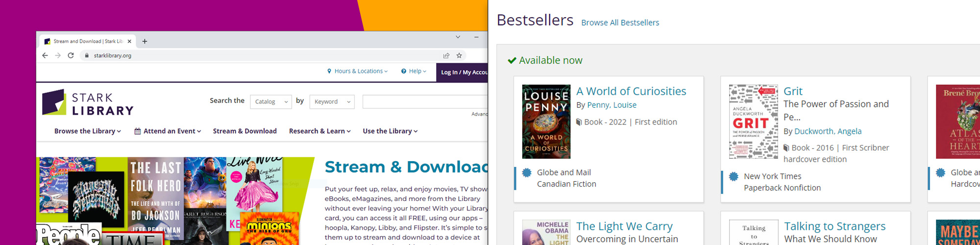Click the book icon next to Book - 2022
The image size is (980, 245).
click(x=579, y=122)
